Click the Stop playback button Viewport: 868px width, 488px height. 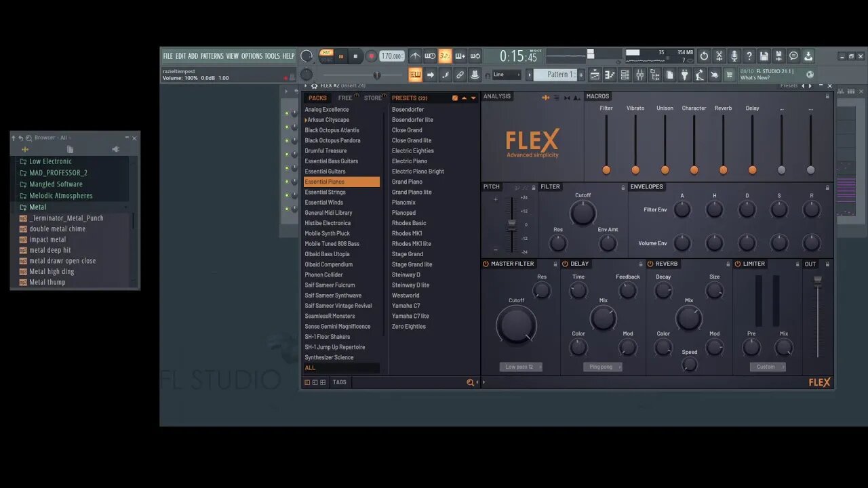(355, 56)
